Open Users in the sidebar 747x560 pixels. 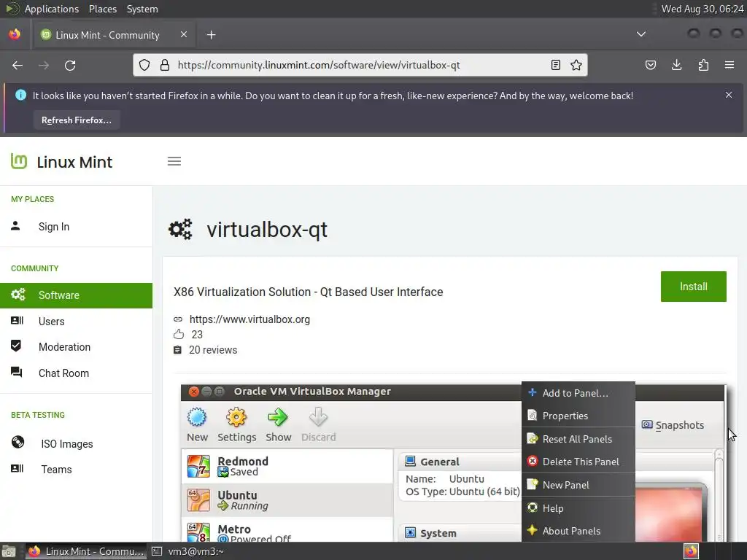pos(52,322)
